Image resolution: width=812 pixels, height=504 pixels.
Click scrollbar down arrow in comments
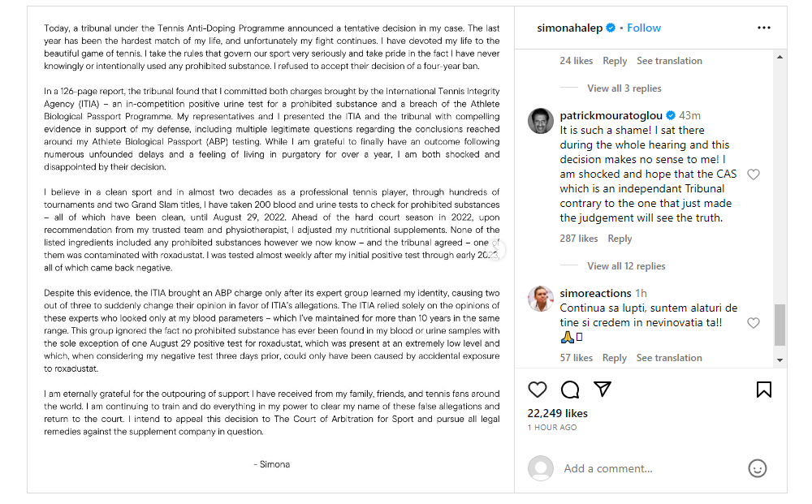click(780, 360)
